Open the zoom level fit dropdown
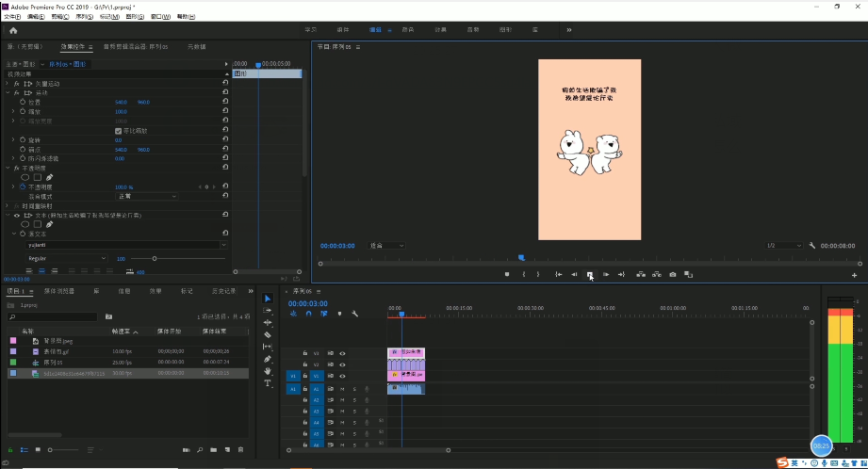Screen dimensions: 868x469 coord(386,246)
